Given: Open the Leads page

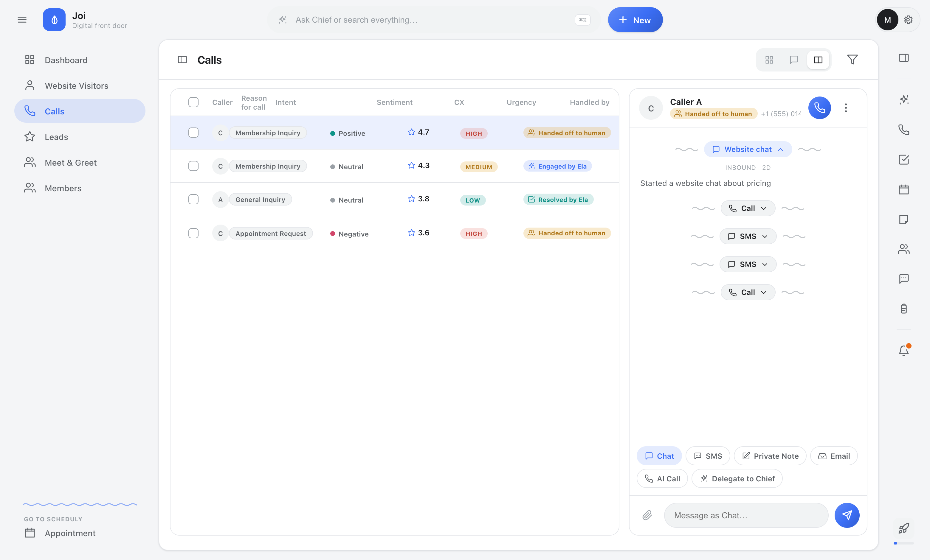Looking at the screenshot, I should point(80,137).
